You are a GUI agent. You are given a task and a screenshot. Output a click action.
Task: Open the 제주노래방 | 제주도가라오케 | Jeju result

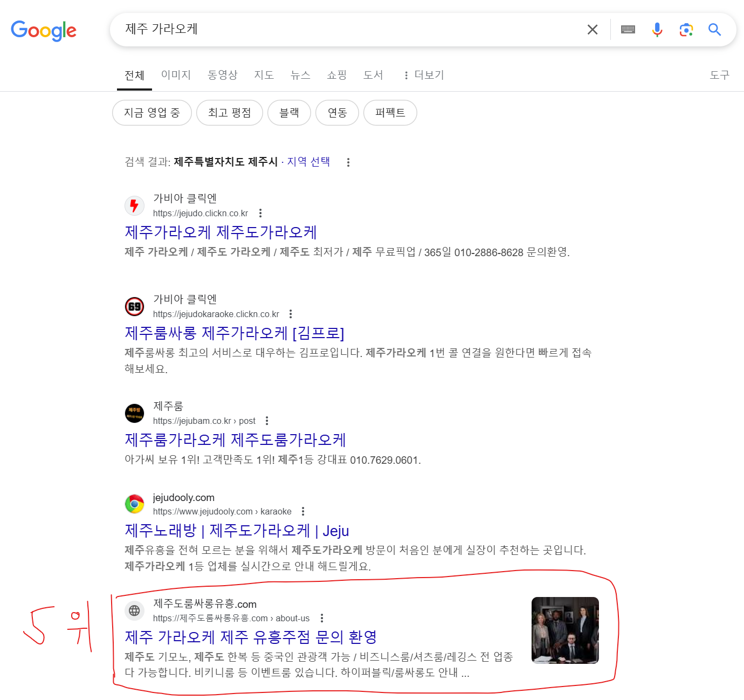point(237,531)
